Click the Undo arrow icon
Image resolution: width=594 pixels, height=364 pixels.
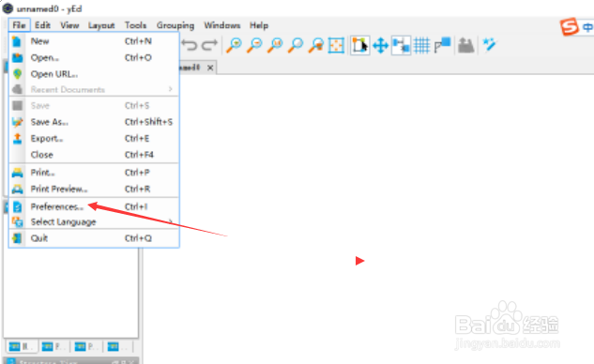(190, 45)
